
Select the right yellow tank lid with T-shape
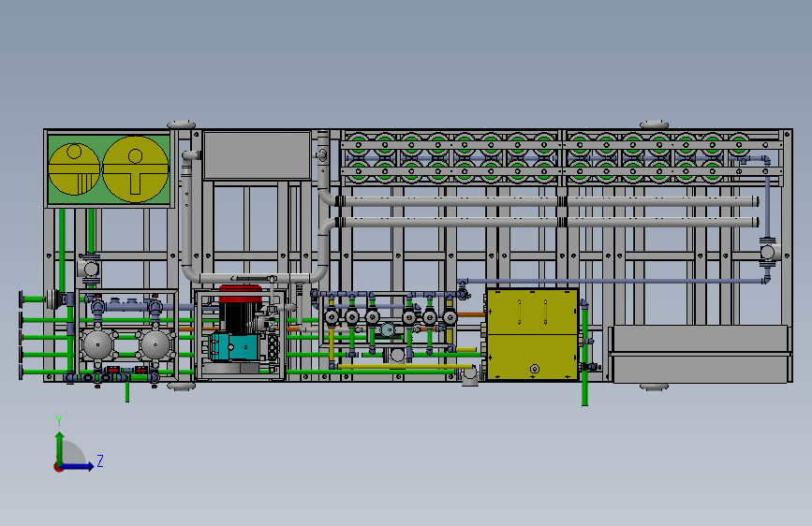coord(136,168)
